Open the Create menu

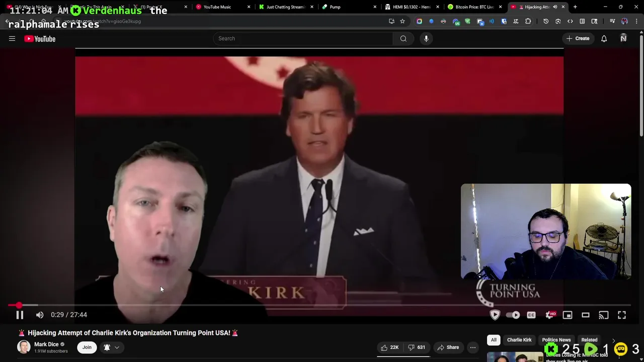pos(578,39)
